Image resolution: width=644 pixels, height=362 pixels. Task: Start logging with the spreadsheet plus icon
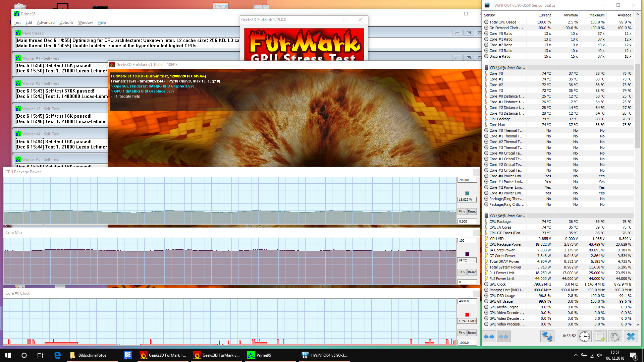[600, 336]
